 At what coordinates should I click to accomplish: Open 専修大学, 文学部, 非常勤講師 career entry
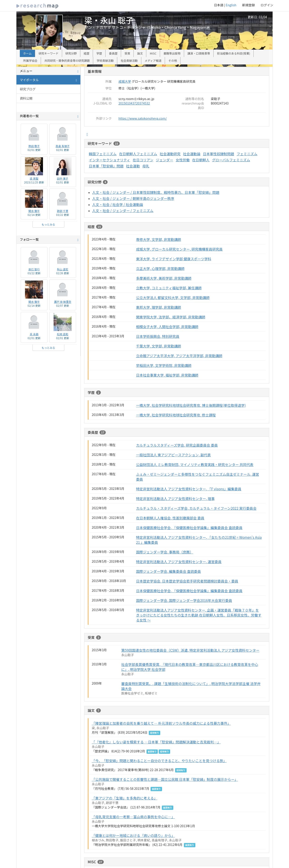(x=158, y=240)
